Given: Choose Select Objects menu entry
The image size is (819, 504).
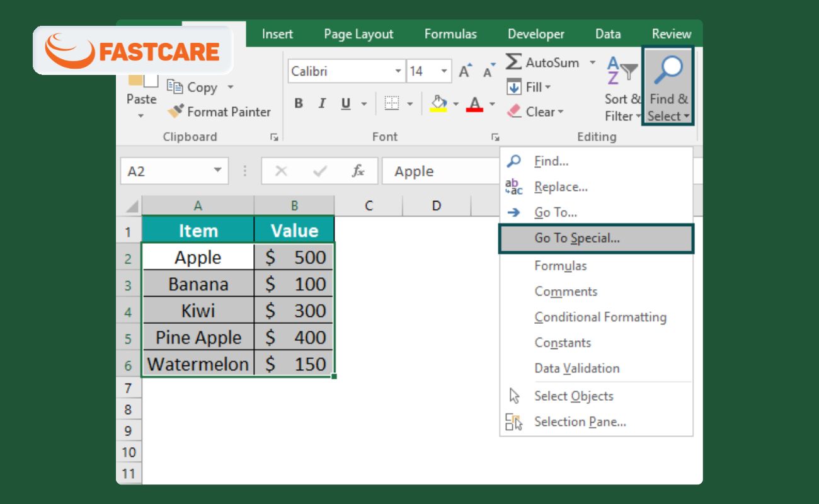Looking at the screenshot, I should coord(596,396).
